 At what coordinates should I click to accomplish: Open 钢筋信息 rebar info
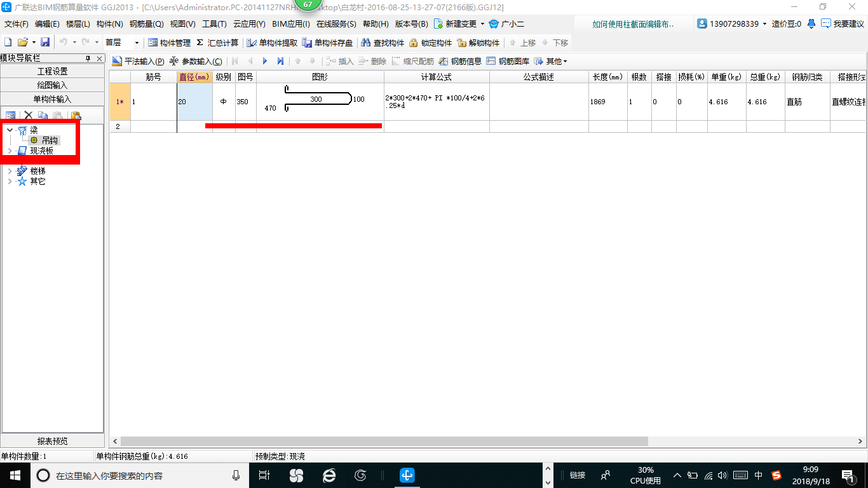coord(460,61)
